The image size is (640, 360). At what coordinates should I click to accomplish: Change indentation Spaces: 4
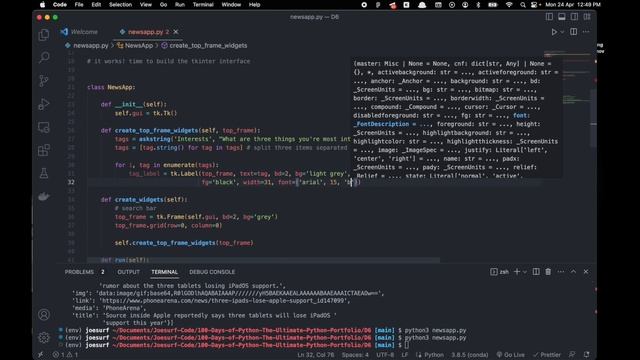click(x=355, y=355)
